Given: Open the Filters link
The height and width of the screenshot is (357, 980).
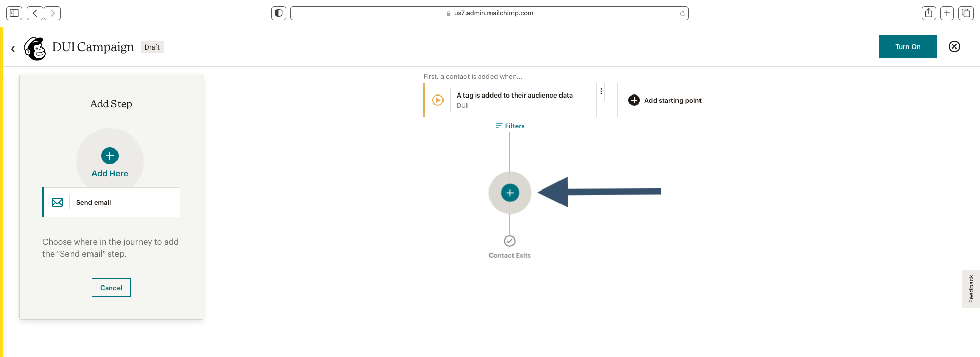Looking at the screenshot, I should click(510, 126).
